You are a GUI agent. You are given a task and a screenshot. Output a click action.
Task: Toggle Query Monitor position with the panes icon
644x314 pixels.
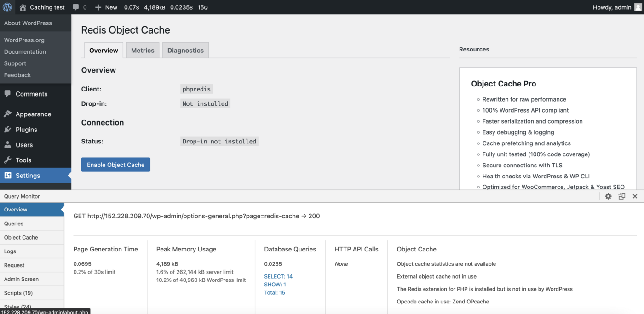(621, 196)
